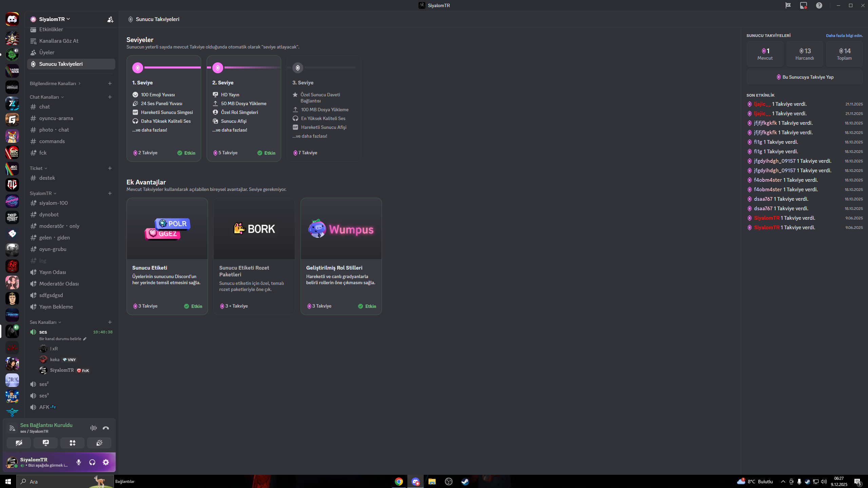Open the commands text channel
This screenshot has width=868, height=488.
(71, 141)
